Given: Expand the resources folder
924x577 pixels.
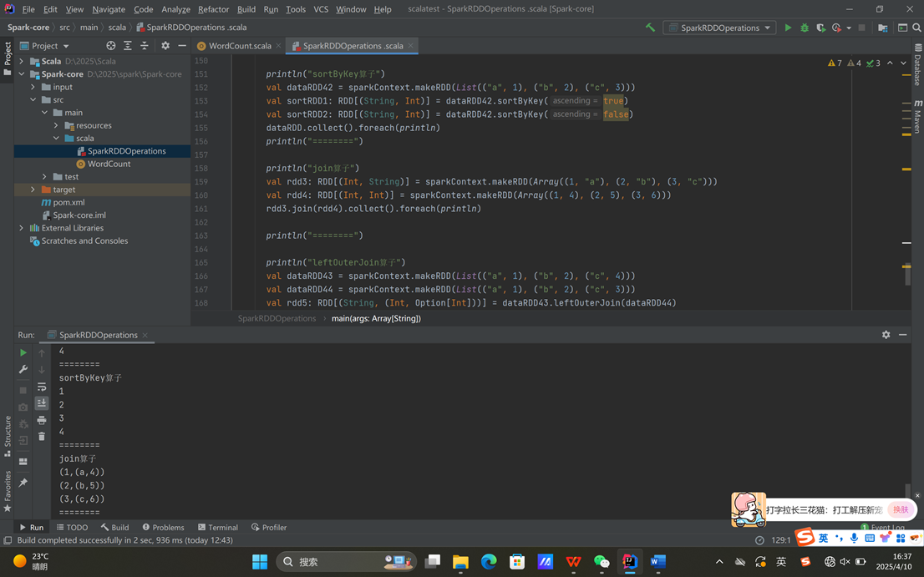Looking at the screenshot, I should click(56, 125).
